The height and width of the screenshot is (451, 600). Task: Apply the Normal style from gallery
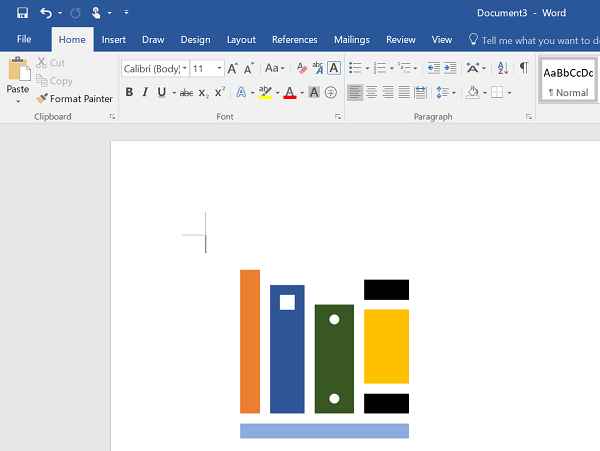point(568,81)
